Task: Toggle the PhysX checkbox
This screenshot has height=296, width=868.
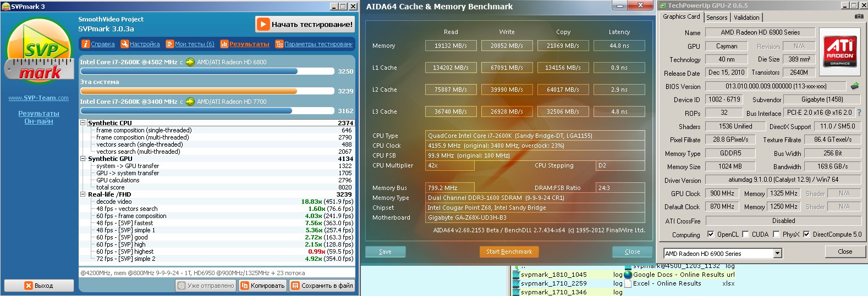Action: point(776,234)
